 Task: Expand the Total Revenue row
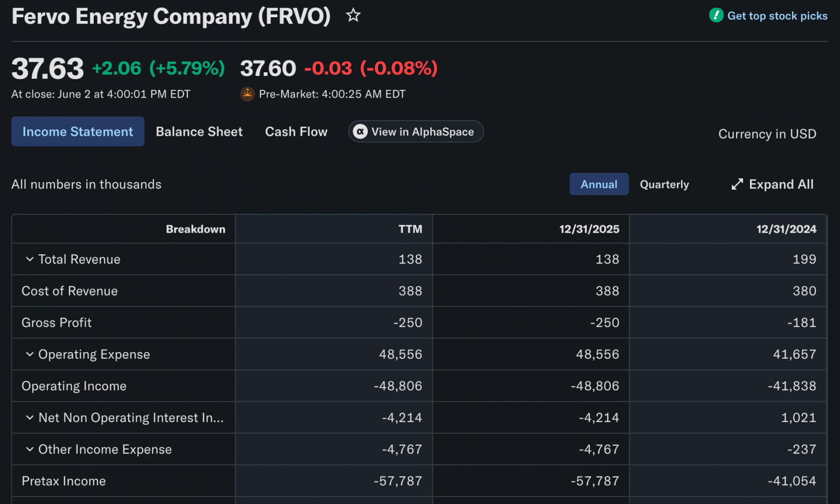click(30, 259)
